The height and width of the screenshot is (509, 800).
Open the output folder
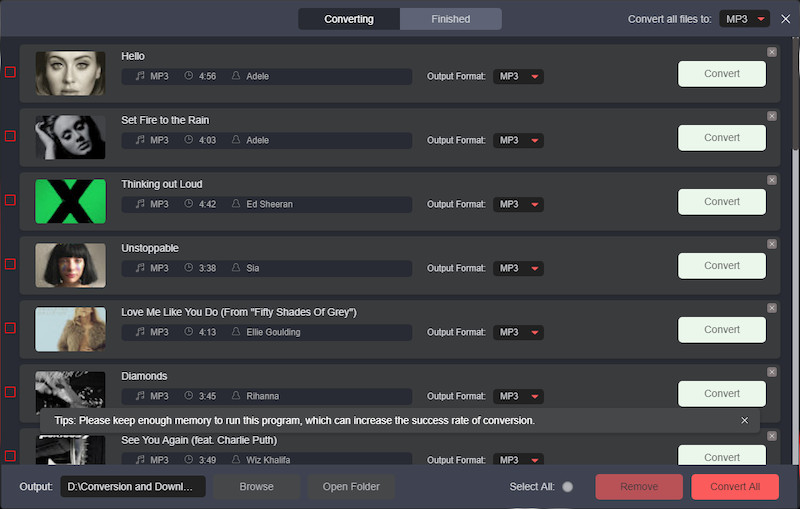[x=351, y=487]
